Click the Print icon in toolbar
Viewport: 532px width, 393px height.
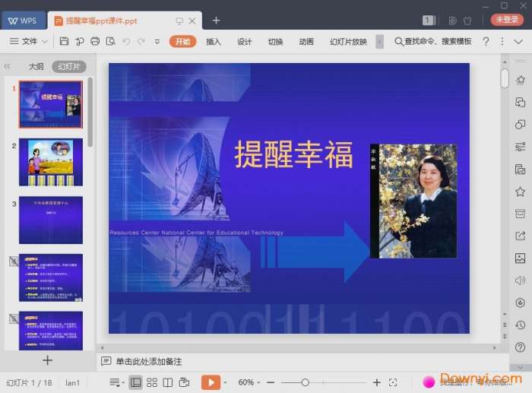pyautogui.click(x=95, y=41)
